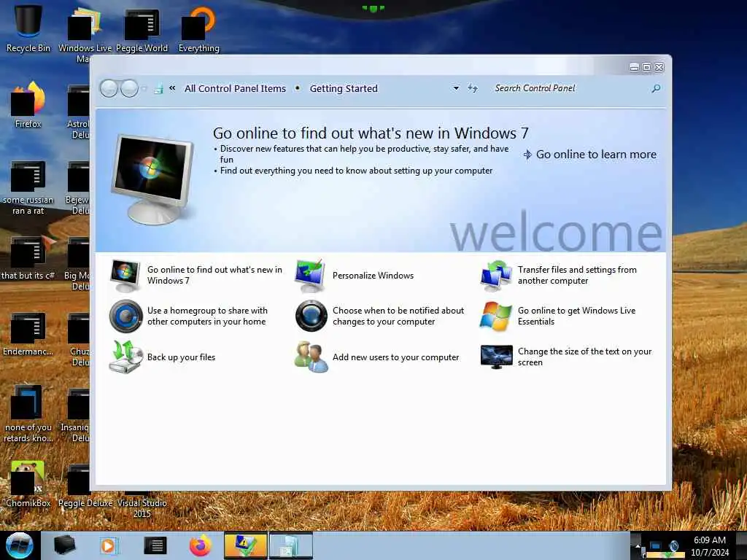Open recent pages dropdown beside nav arrows
Viewport: 747px width, 560px height.
144,88
